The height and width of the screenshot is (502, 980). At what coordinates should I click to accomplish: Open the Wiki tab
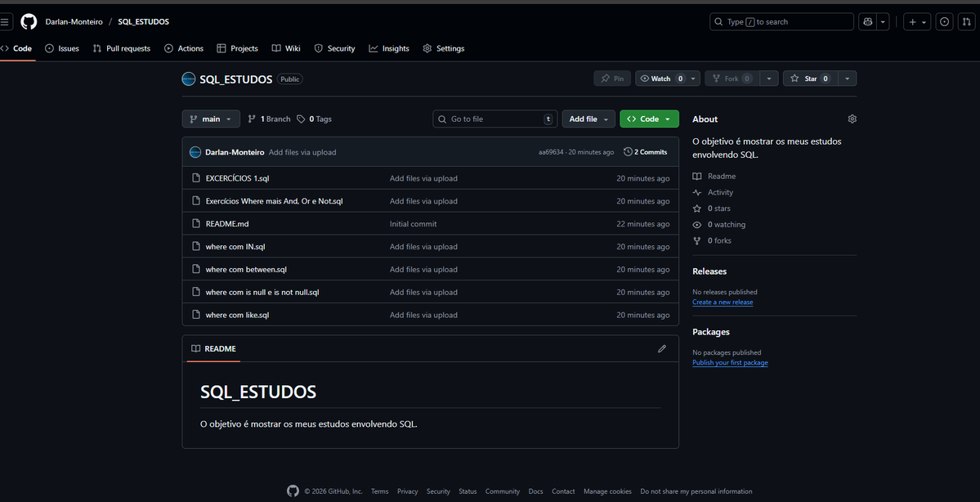(285, 48)
